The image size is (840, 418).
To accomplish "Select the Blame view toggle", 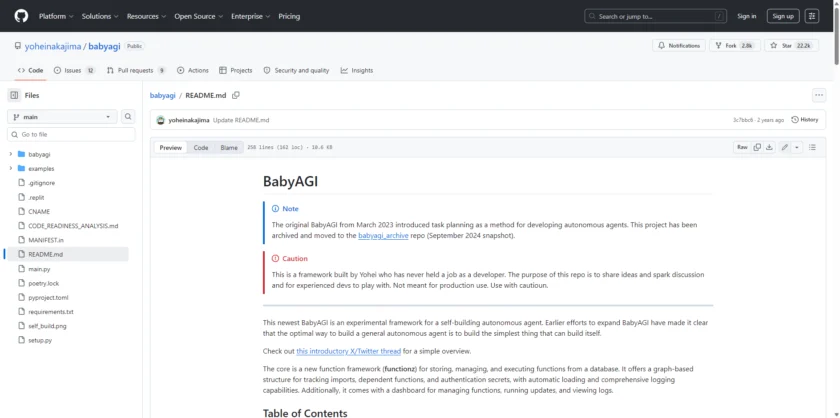I will (229, 147).
